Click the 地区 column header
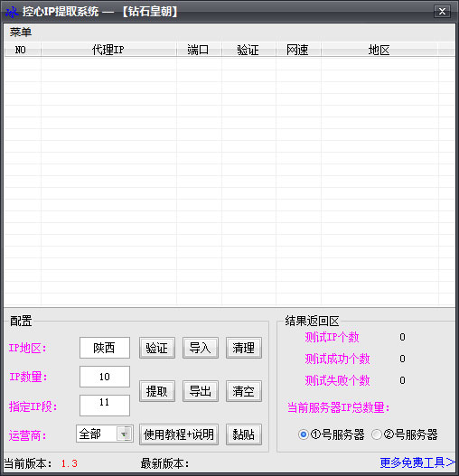The width and height of the screenshot is (459, 476). 379,50
